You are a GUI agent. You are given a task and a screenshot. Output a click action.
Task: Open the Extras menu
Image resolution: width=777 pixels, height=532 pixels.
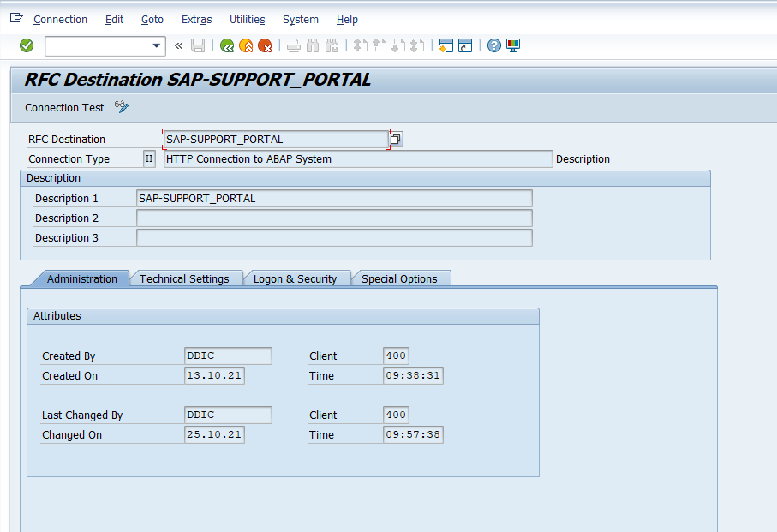pyautogui.click(x=196, y=19)
